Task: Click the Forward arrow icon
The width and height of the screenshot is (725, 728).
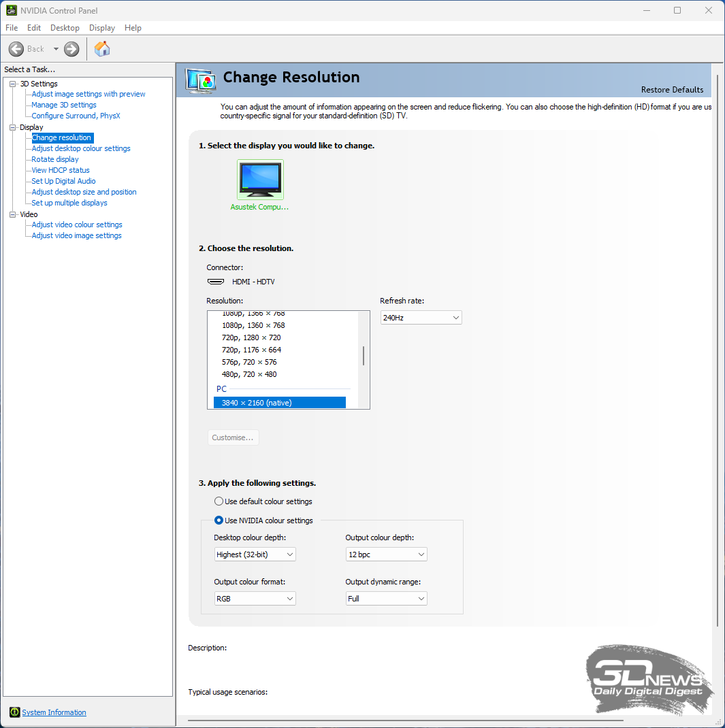Action: click(x=71, y=49)
